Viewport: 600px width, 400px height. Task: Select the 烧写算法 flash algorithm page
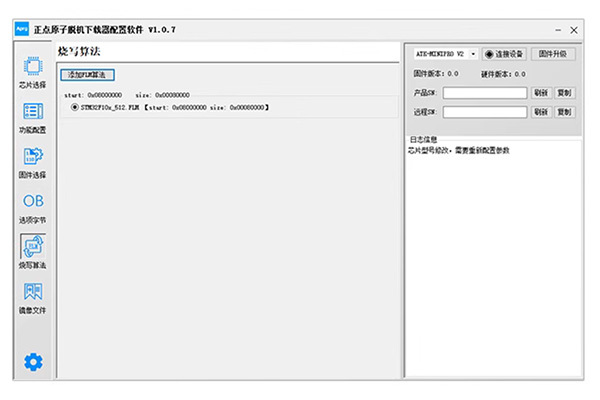[x=33, y=252]
